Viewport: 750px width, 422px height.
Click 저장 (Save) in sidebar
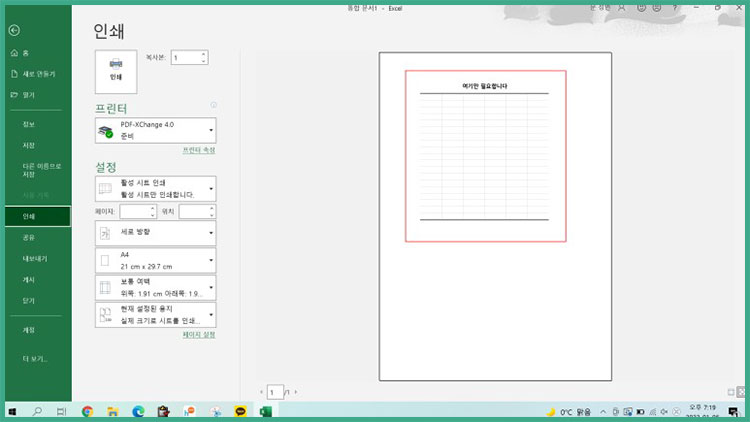(38, 145)
